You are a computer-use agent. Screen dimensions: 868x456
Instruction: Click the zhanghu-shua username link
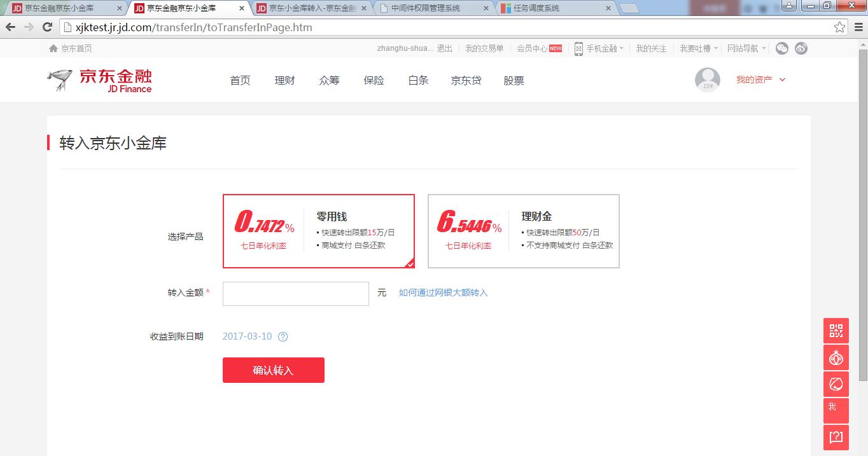pyautogui.click(x=405, y=48)
